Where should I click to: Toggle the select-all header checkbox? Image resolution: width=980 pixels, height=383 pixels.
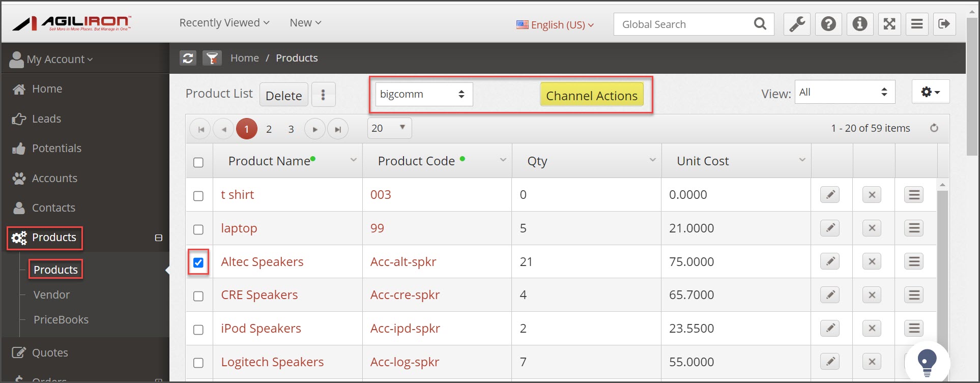click(198, 162)
